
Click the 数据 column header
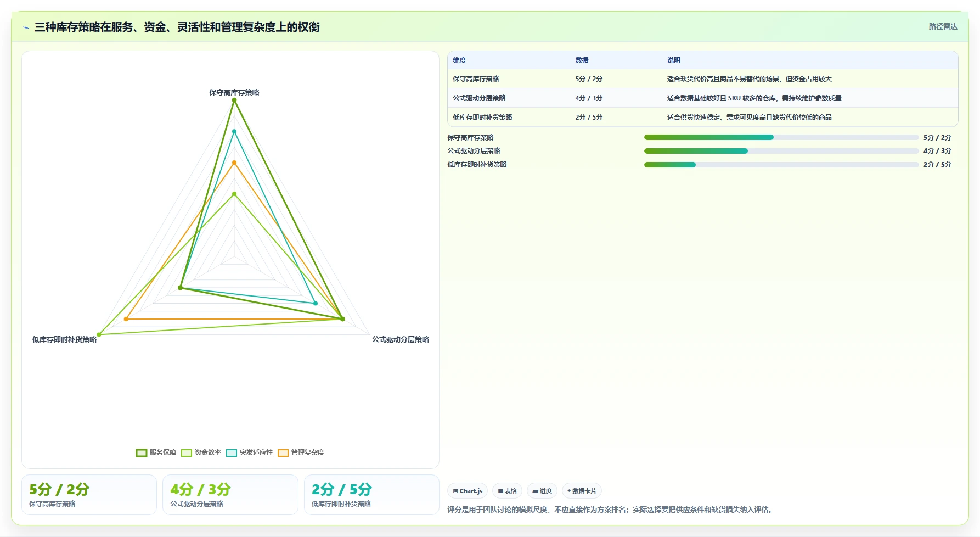pos(582,60)
